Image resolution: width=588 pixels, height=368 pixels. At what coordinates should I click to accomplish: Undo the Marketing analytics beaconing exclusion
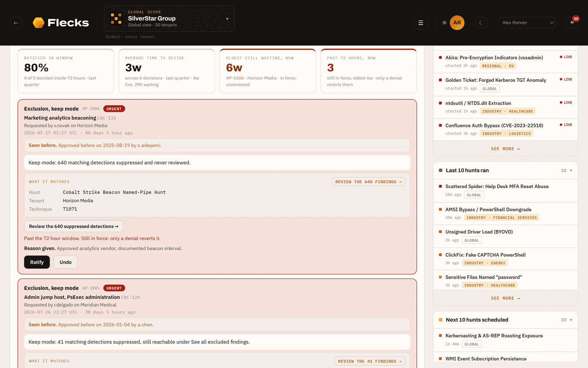(65, 262)
